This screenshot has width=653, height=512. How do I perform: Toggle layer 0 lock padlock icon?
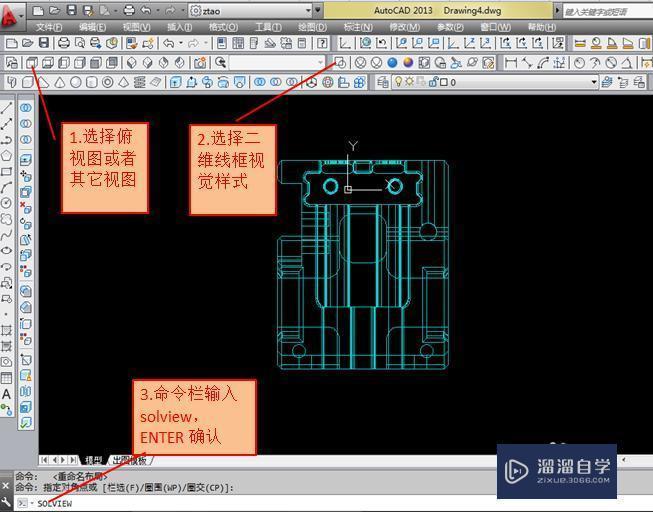pos(433,82)
